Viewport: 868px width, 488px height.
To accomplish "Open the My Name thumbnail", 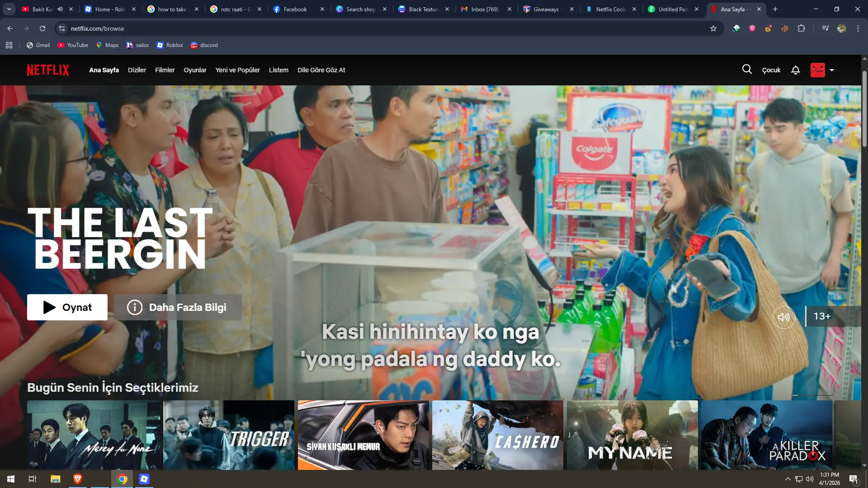I will pyautogui.click(x=632, y=435).
